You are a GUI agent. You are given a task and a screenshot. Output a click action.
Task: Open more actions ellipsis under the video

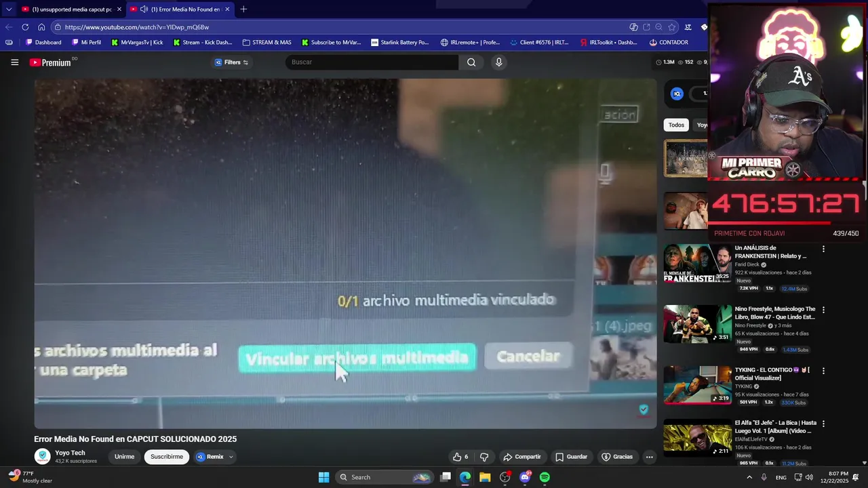[649, 457]
